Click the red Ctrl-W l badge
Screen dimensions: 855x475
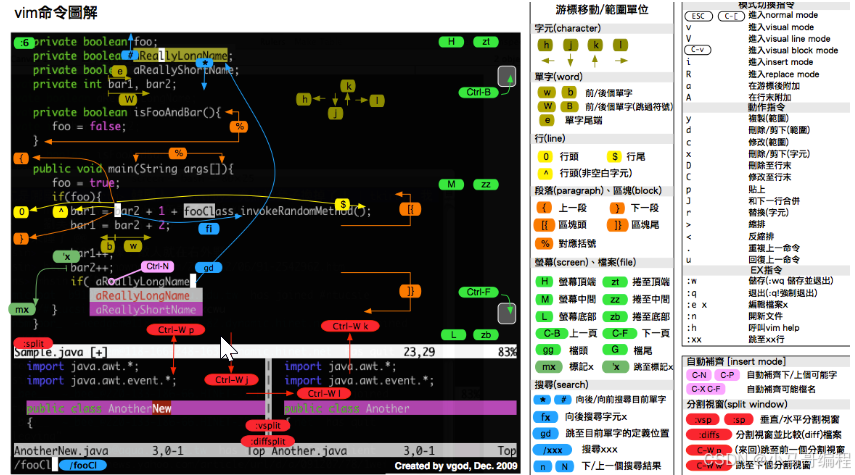point(324,393)
